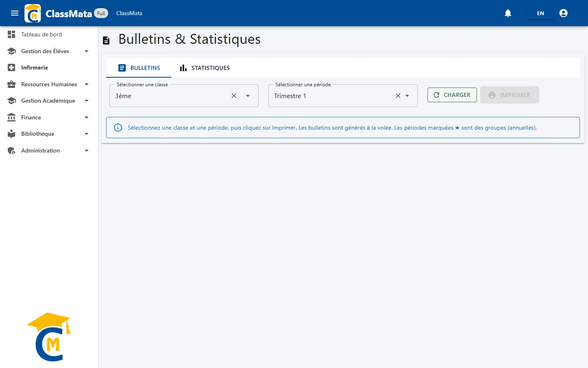Screen dimensions: 588x368
Task: Click the Bibliothèque library icon
Action: tap(11, 134)
